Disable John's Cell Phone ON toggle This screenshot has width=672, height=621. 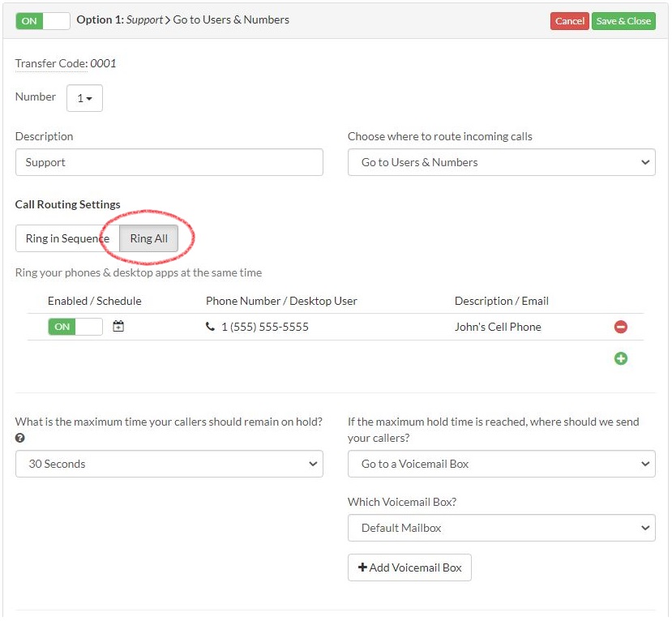tap(75, 327)
